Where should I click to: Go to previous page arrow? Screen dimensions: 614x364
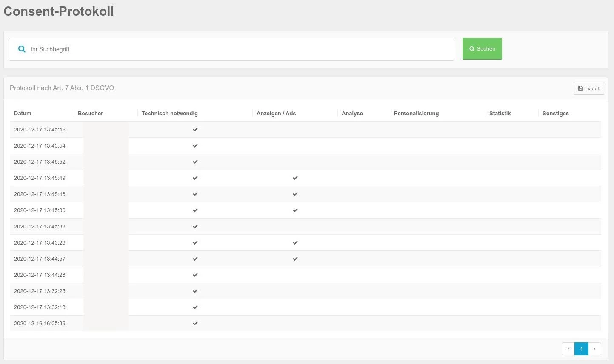click(x=568, y=349)
